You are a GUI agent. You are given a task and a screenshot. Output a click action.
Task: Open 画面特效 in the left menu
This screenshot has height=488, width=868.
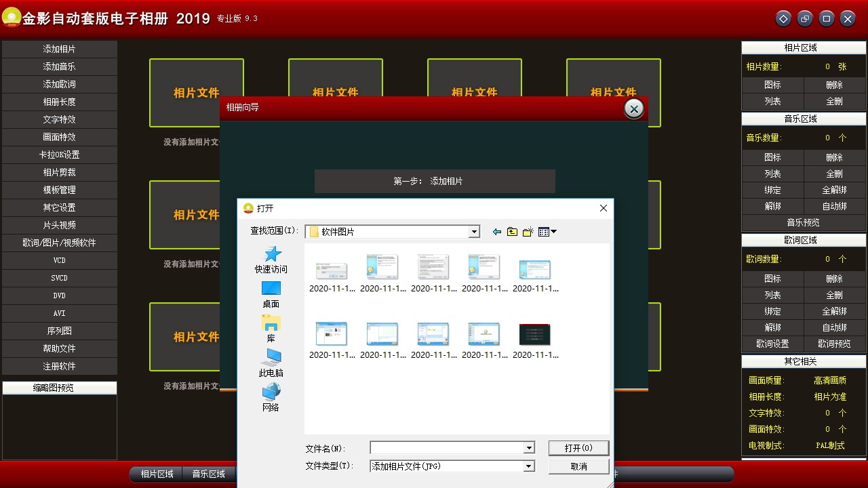tap(60, 137)
